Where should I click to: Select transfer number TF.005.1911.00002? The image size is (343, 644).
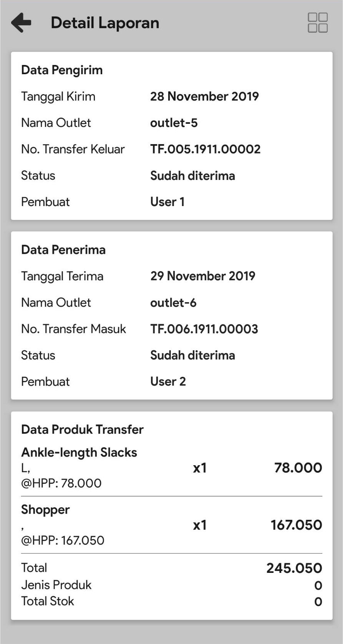[205, 149]
